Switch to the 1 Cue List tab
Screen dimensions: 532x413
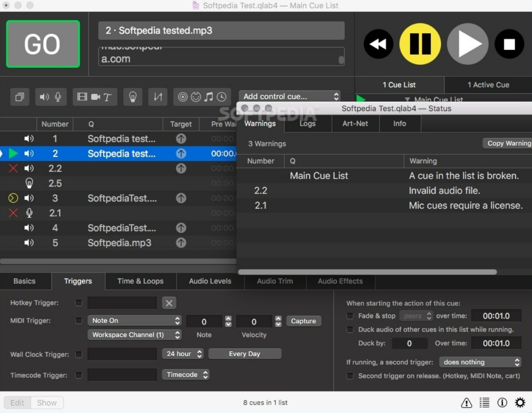(399, 85)
